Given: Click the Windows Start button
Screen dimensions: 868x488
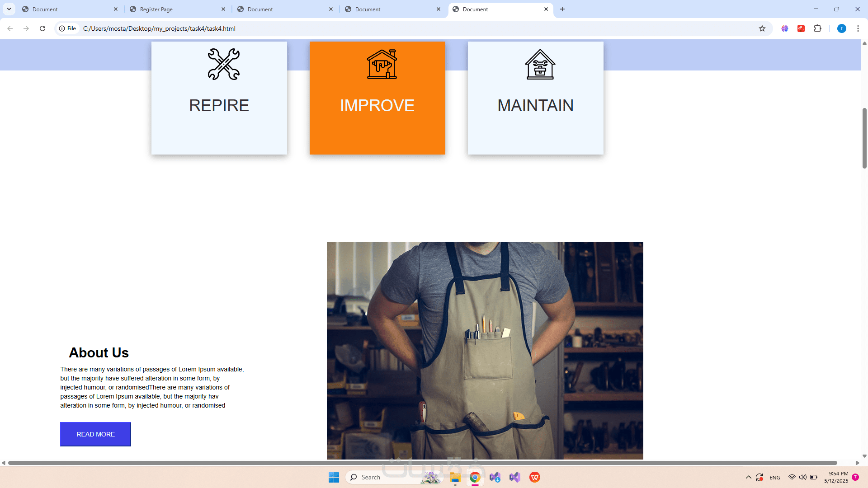Looking at the screenshot, I should 334,477.
